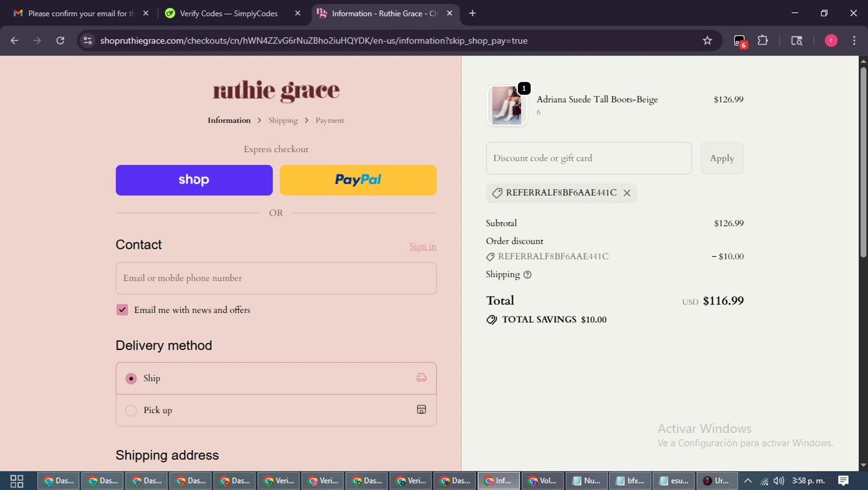Remove the REFERRALF8BF6AAE441C discount tag
Viewport: 868px width, 490px height.
tap(627, 193)
